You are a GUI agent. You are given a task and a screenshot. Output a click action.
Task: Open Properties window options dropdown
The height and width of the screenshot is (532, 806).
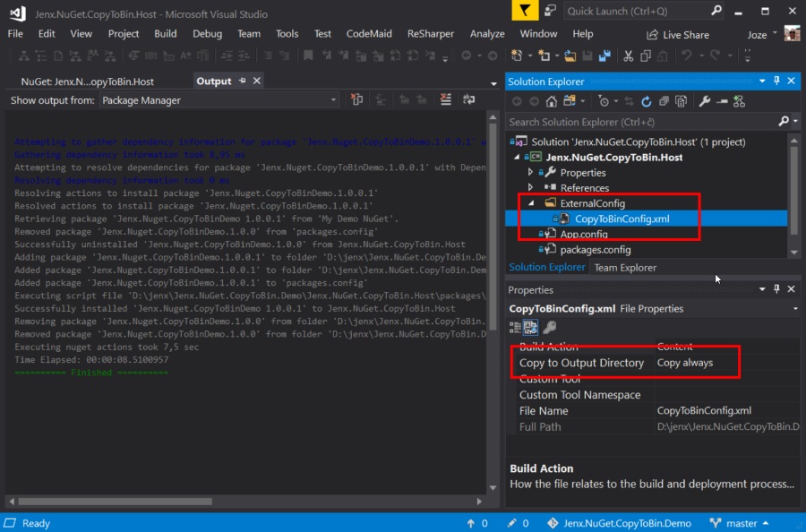click(762, 289)
